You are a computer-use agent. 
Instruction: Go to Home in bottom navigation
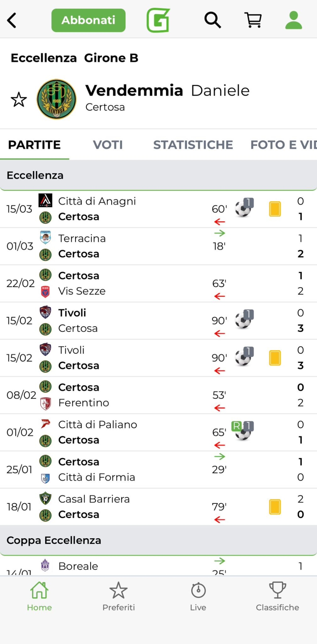(40, 597)
